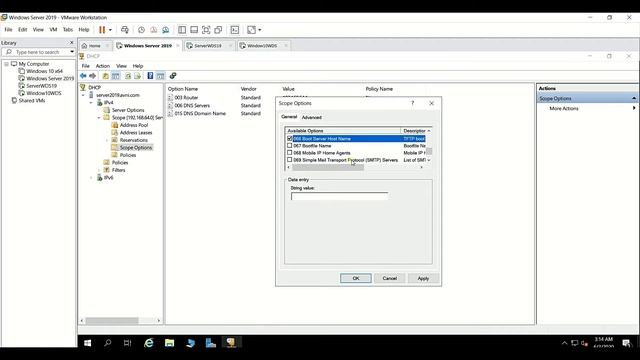This screenshot has height=360, width=640.
Task: Send Ctrl+Alt+Del via VMware toolbar icon
Action: click(x=125, y=30)
